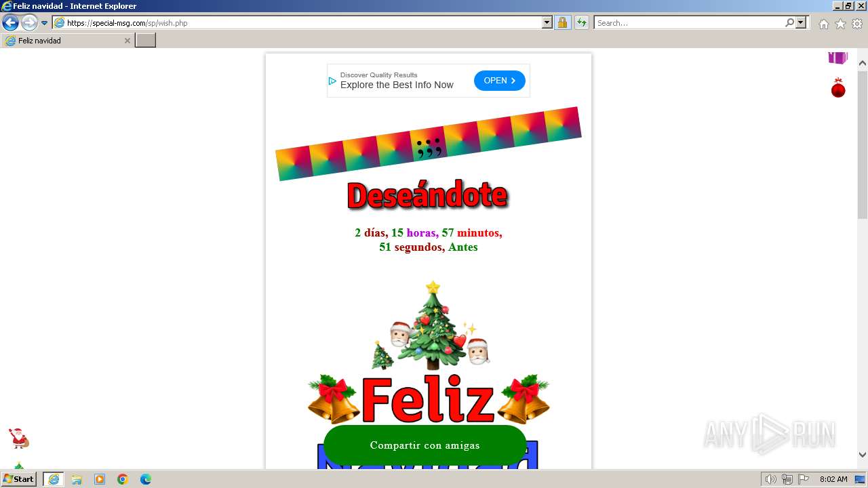This screenshot has width=868, height=488.
Task: Click the Deseándote heading
Action: coord(427,195)
